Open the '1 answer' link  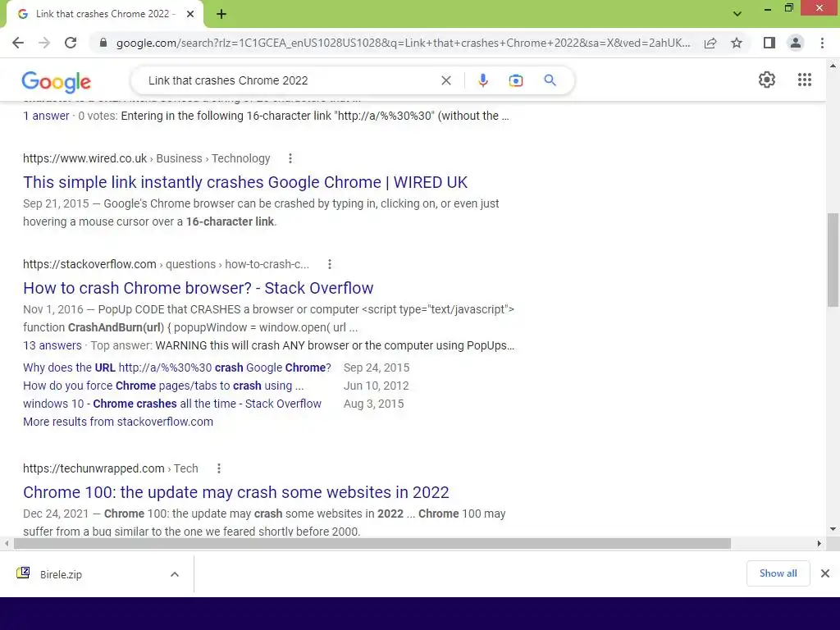click(46, 116)
